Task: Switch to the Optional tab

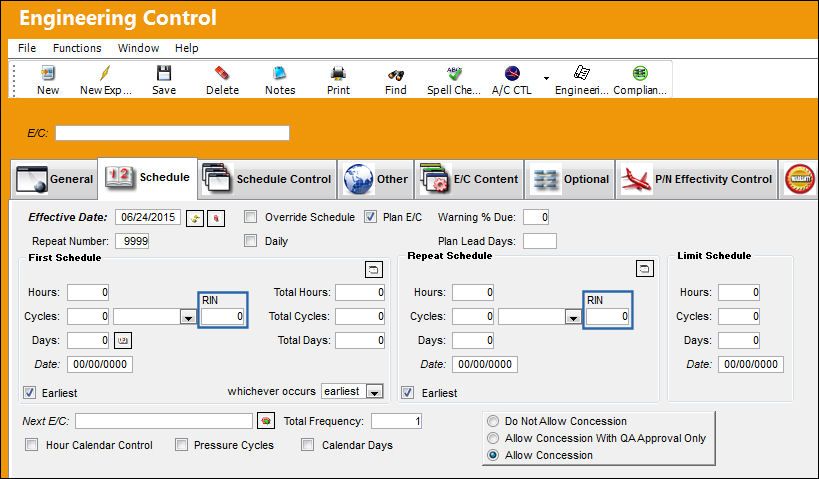Action: pos(570,179)
